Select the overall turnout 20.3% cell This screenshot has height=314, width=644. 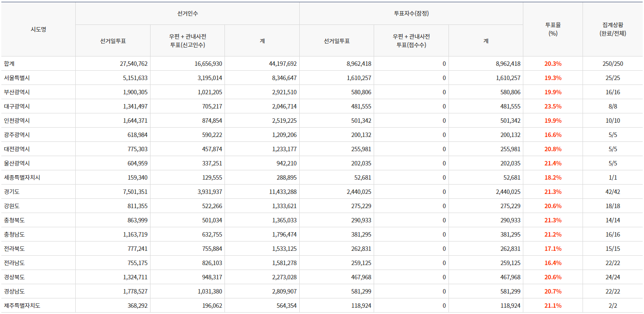(553, 64)
